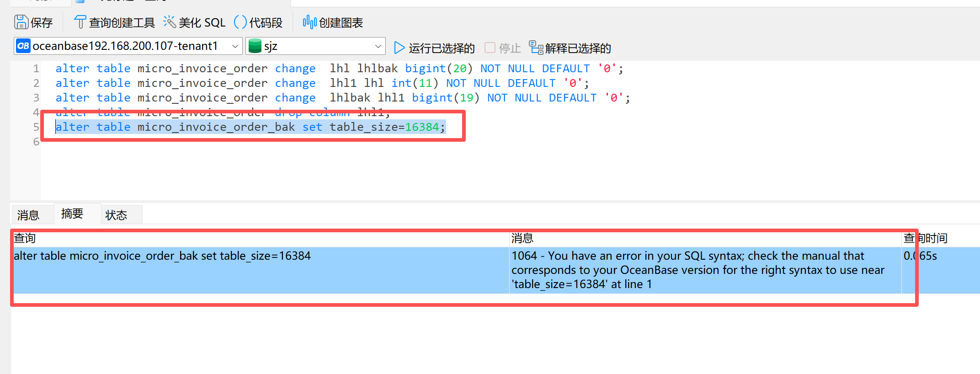The height and width of the screenshot is (374, 980).
Task: Click the 消息 column header in results
Action: (522, 238)
